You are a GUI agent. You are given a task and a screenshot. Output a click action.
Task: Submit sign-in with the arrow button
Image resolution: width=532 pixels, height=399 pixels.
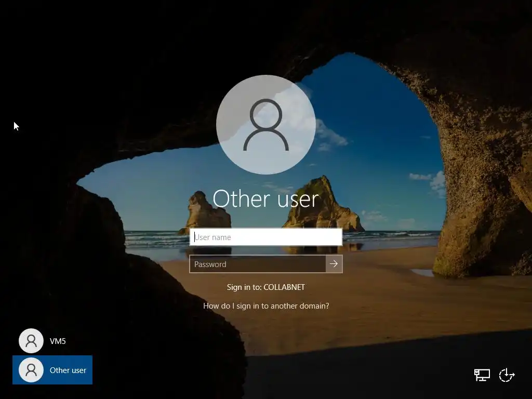pyautogui.click(x=334, y=264)
